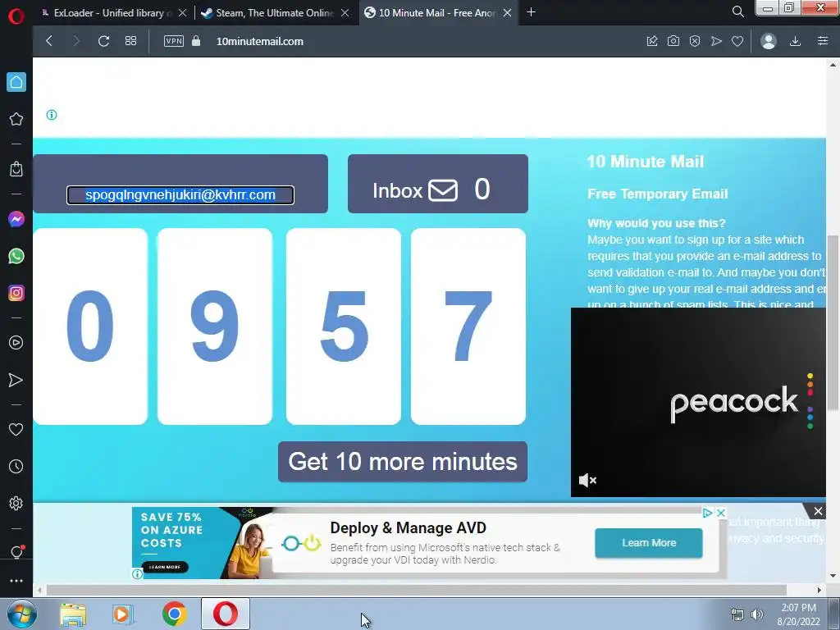840x630 pixels.
Task: Open the Windows Start menu
Action: 21,614
